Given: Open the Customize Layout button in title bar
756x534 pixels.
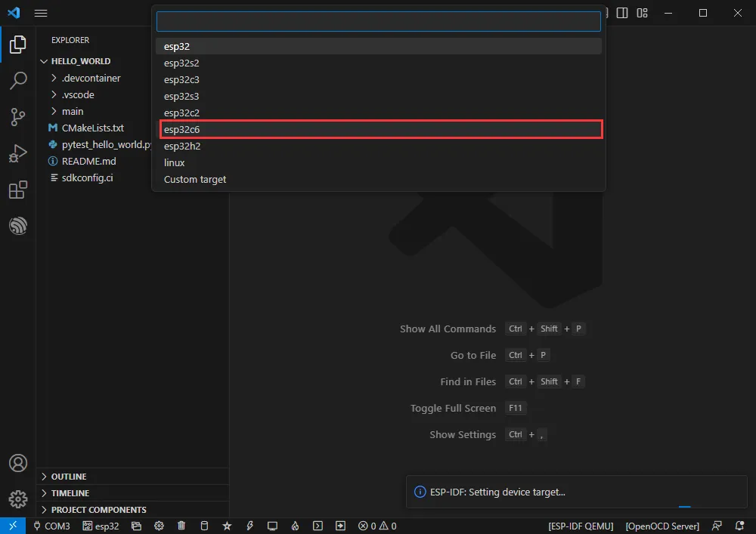Looking at the screenshot, I should tap(642, 13).
